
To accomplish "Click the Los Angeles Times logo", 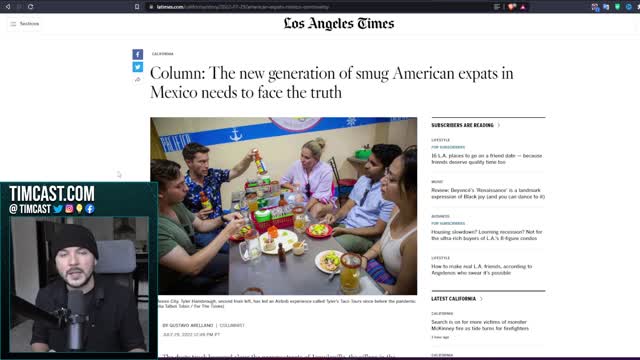I will click(339, 23).
